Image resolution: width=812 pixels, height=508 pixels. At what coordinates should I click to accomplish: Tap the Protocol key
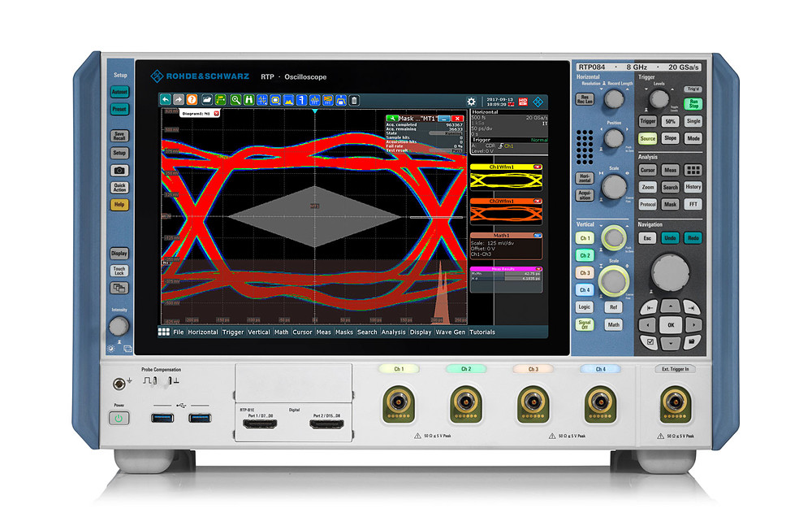point(647,204)
